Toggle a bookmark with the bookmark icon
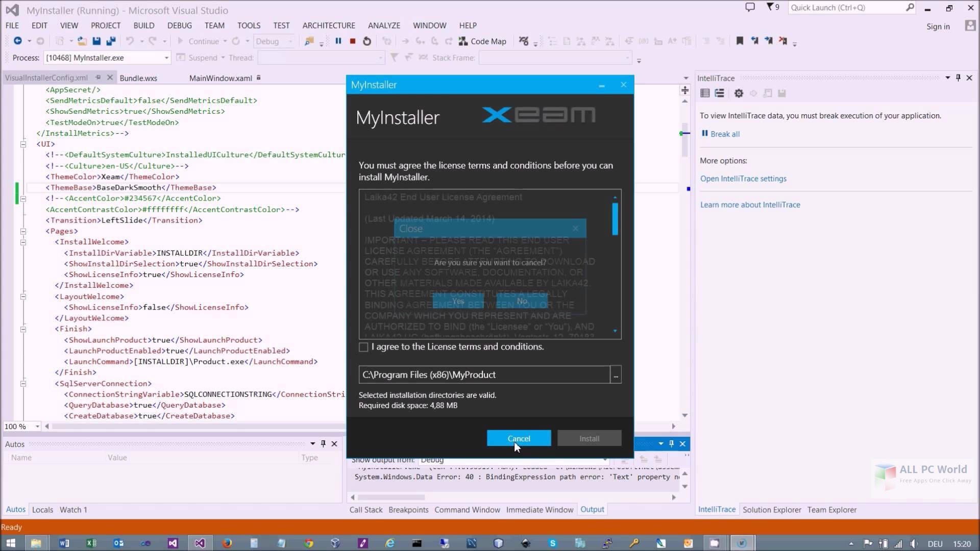980x551 pixels. point(740,41)
